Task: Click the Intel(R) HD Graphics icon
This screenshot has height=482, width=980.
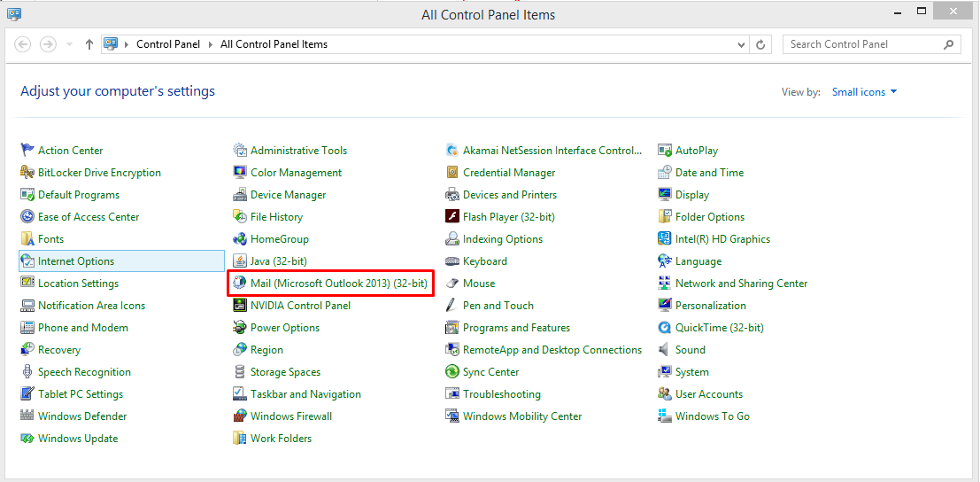Action: click(665, 239)
